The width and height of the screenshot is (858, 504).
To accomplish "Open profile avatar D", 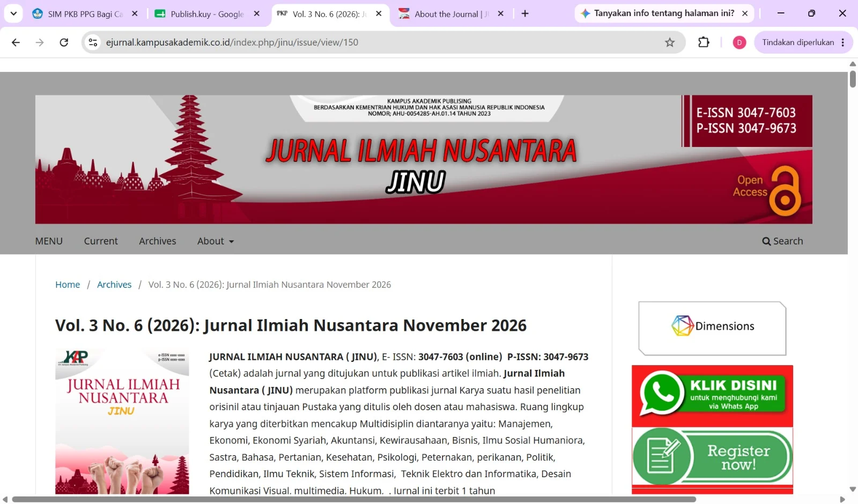I will [739, 42].
